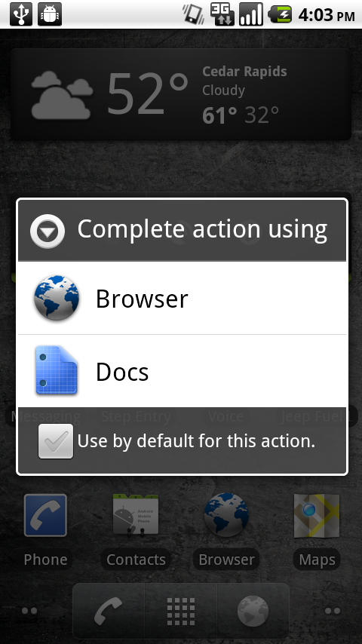This screenshot has width=362, height=644.
Task: Tap the dock phone handset icon
Action: [109, 611]
